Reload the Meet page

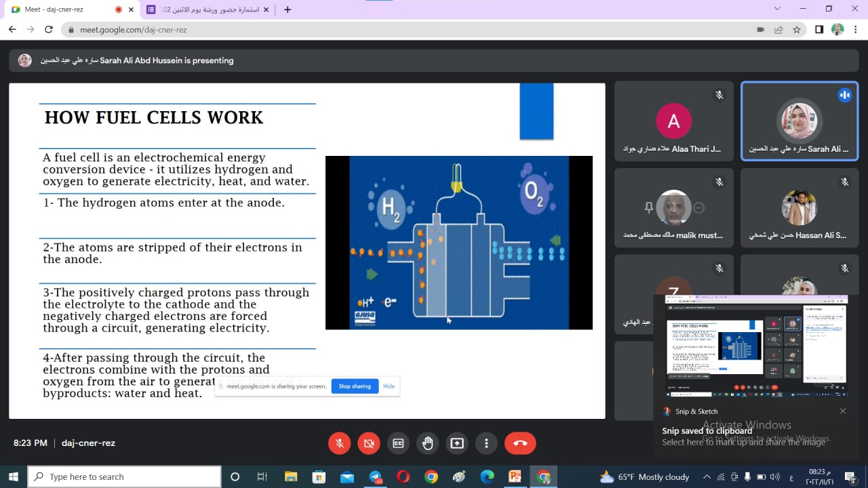coord(49,30)
